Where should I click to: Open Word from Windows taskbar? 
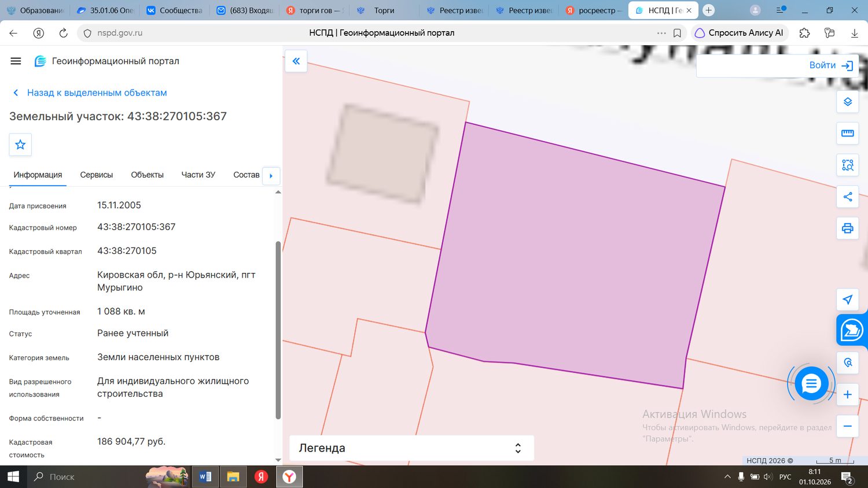pos(205,477)
